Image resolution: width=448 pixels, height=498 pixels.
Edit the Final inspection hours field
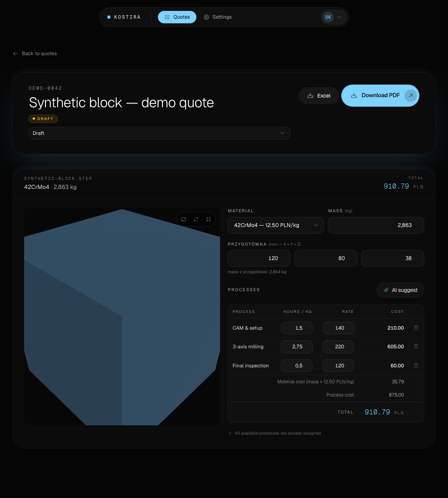point(297,365)
